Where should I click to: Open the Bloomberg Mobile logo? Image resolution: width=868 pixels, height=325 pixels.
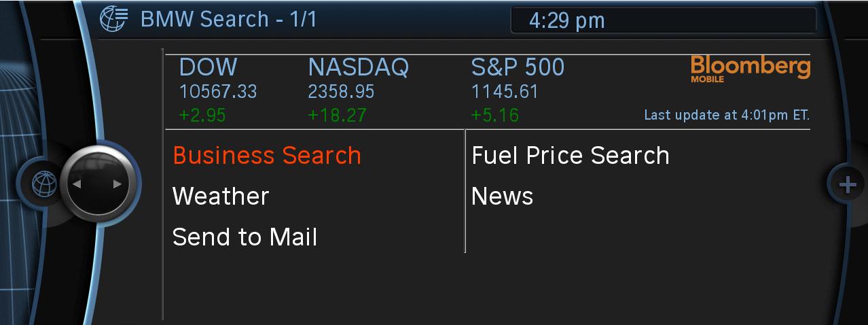pos(750,69)
